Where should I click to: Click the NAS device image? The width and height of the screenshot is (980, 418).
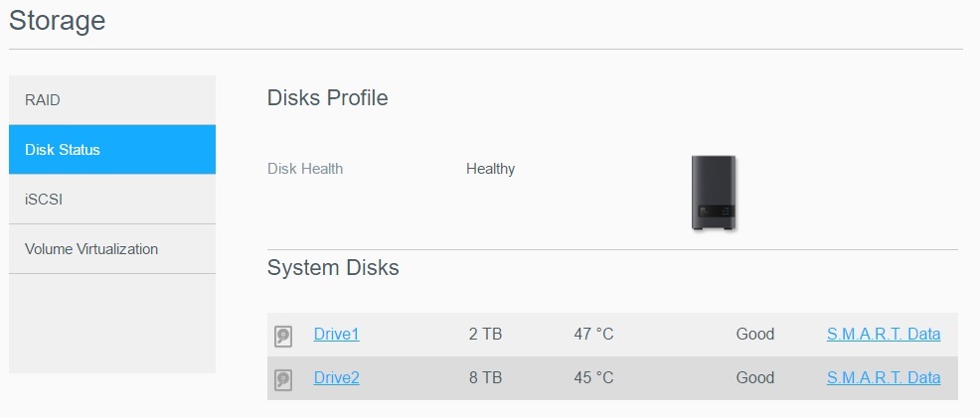tap(714, 193)
